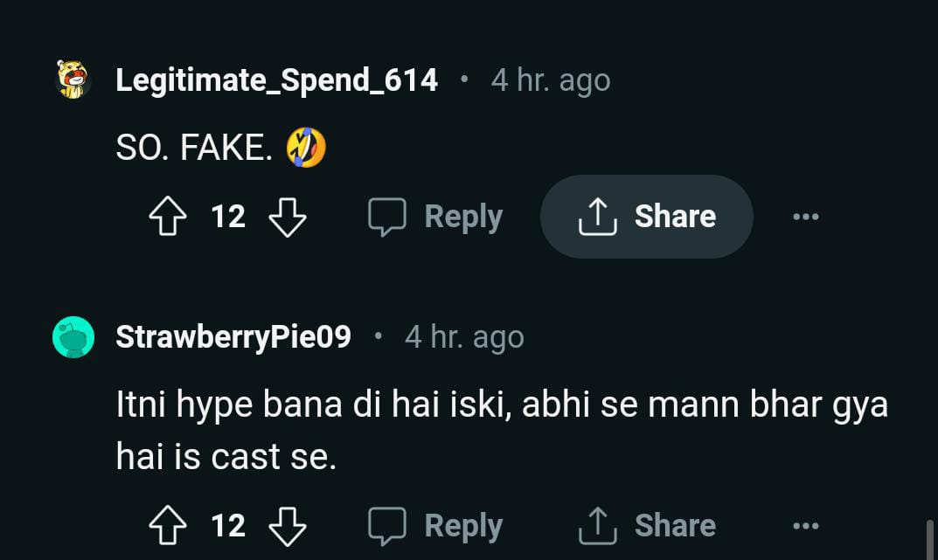Click the "4 hr. ago" timestamp on first comment

pyautogui.click(x=550, y=80)
